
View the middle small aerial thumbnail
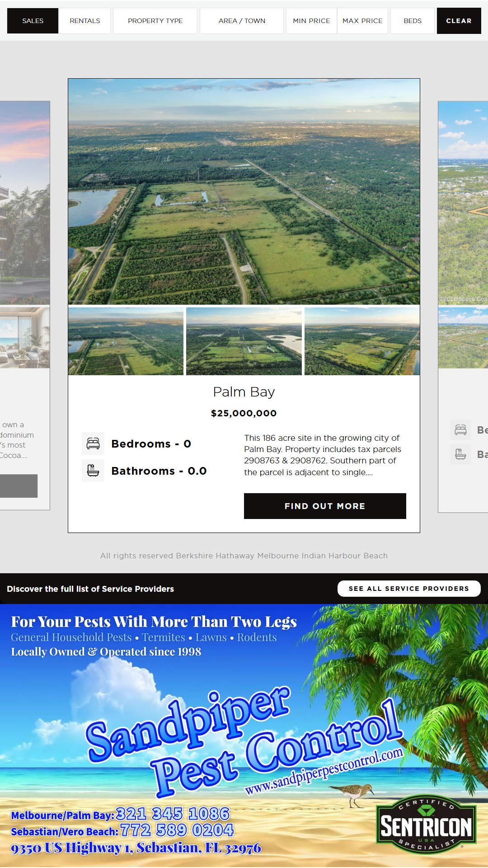(x=244, y=341)
